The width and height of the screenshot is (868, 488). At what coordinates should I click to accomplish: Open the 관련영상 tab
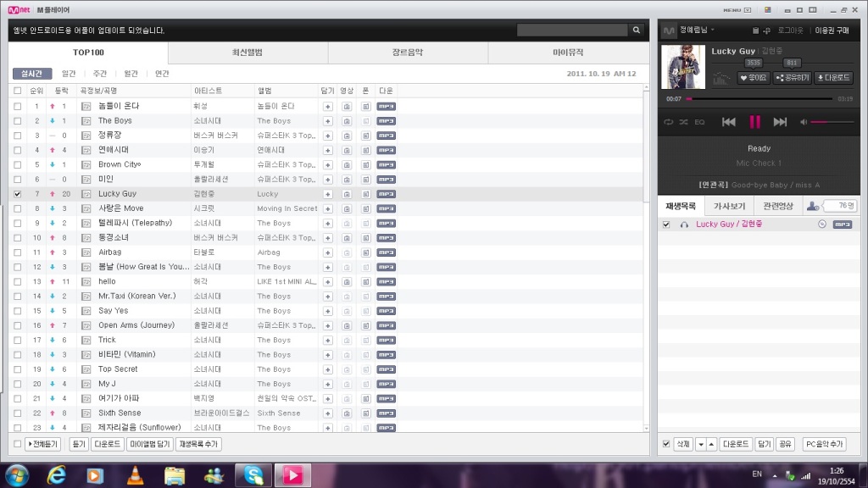[x=778, y=206]
